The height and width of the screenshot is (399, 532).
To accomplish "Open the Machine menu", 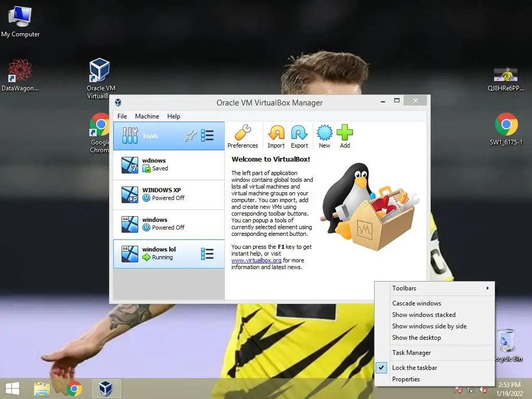I will 147,116.
